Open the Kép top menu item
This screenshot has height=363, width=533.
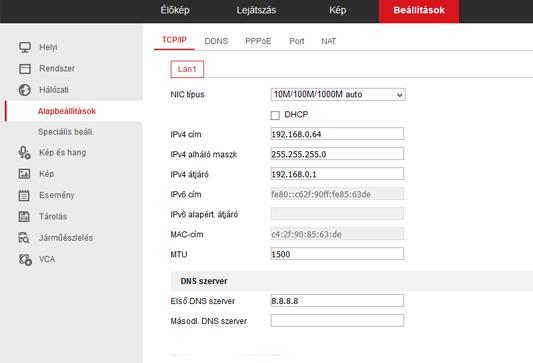(x=338, y=10)
